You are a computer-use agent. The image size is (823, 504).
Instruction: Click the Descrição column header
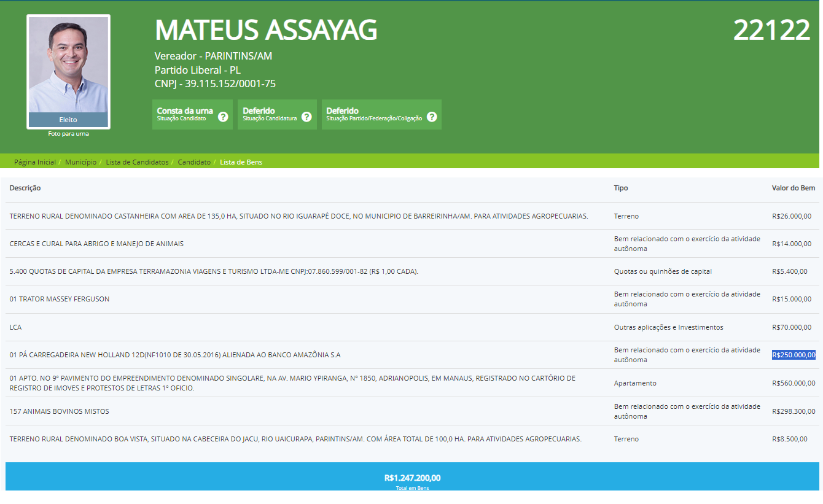click(25, 188)
